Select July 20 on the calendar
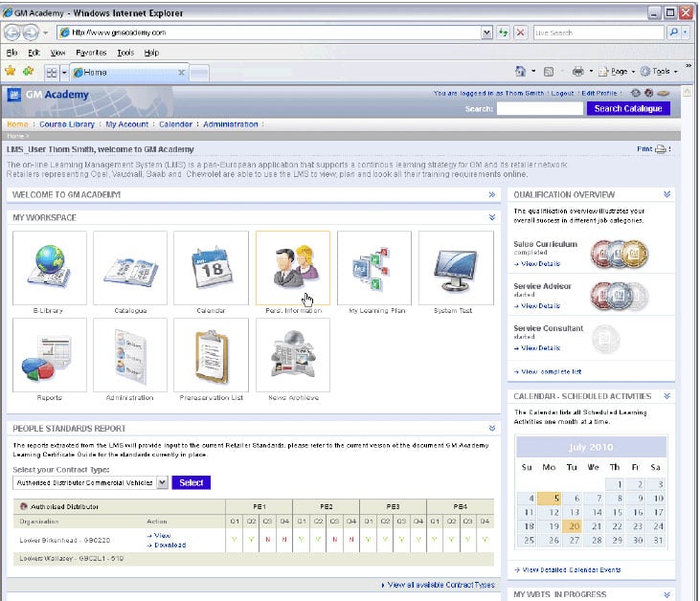Image resolution: width=700 pixels, height=601 pixels. 574,526
